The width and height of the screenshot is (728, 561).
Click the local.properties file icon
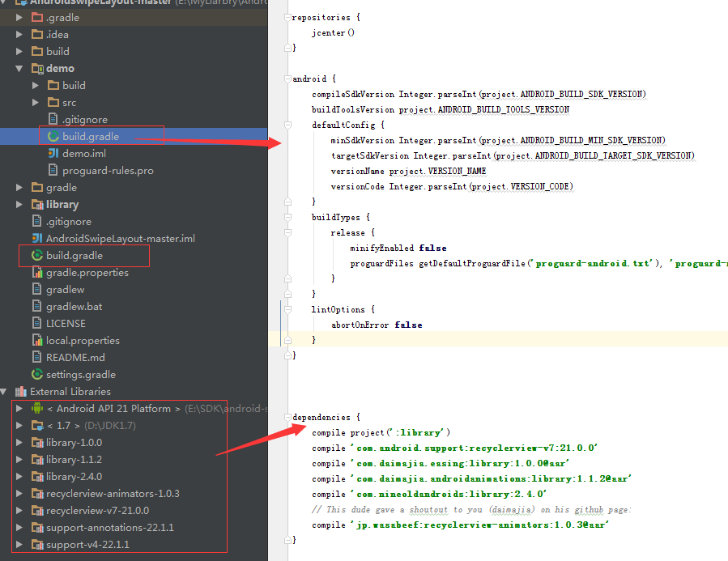tap(37, 341)
